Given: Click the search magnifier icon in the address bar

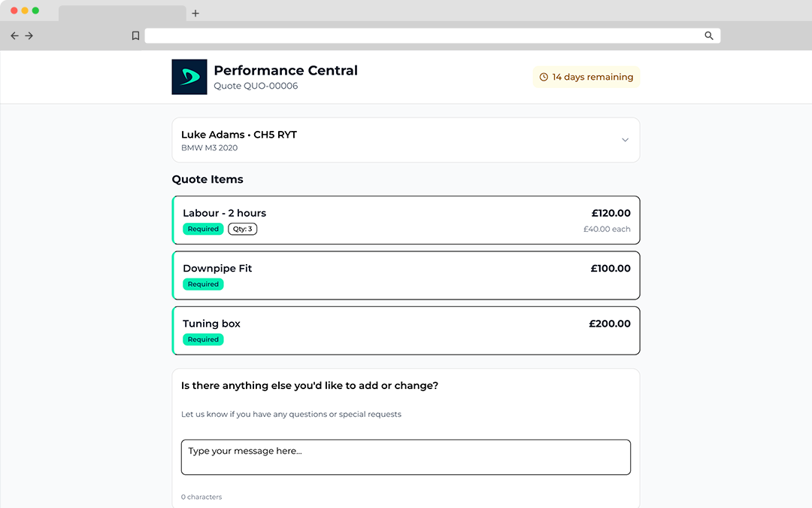Looking at the screenshot, I should pos(708,35).
